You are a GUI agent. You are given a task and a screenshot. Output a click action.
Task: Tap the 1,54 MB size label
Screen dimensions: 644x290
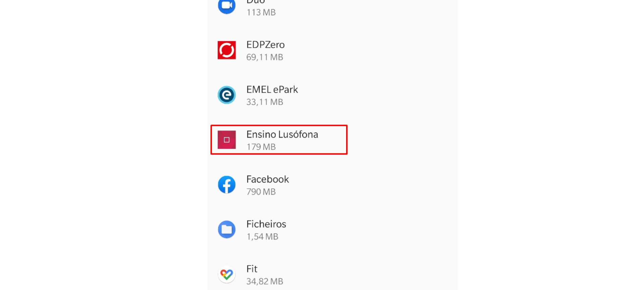262,237
